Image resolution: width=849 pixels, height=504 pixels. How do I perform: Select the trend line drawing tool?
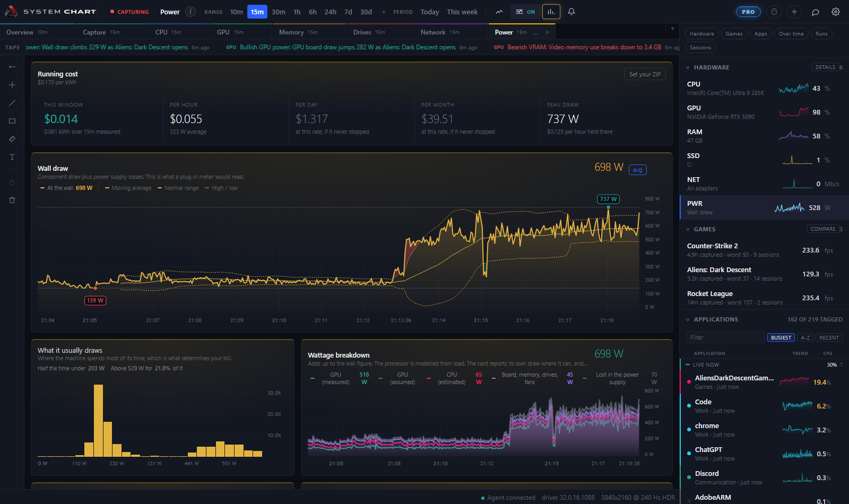12,103
